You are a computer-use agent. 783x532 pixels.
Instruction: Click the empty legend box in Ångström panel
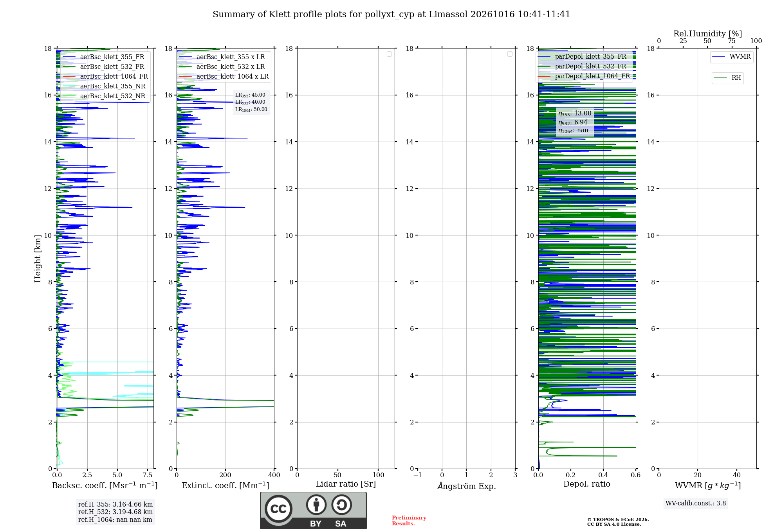pyautogui.click(x=510, y=54)
